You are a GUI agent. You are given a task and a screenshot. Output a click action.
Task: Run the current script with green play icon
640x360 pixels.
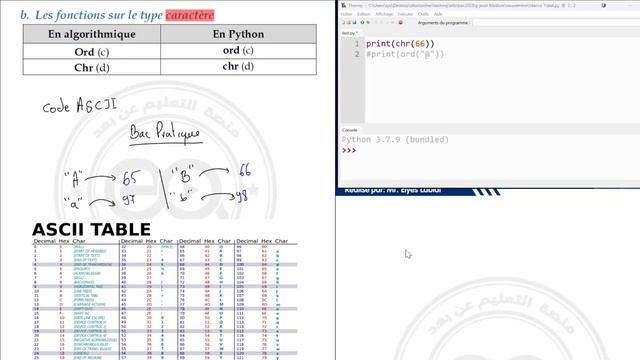tap(362, 22)
